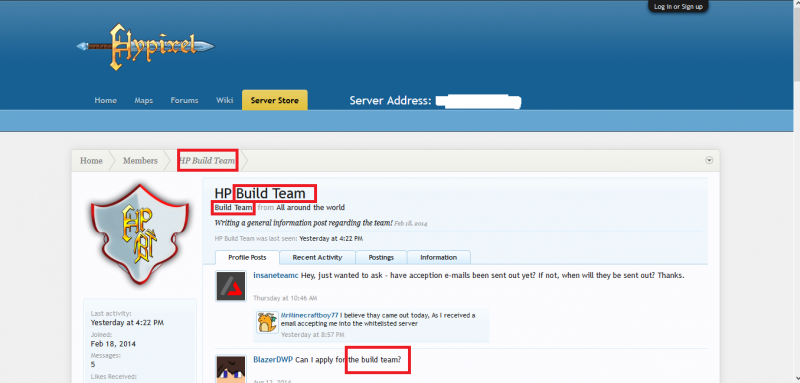Open insaneteamc username link

[276, 275]
